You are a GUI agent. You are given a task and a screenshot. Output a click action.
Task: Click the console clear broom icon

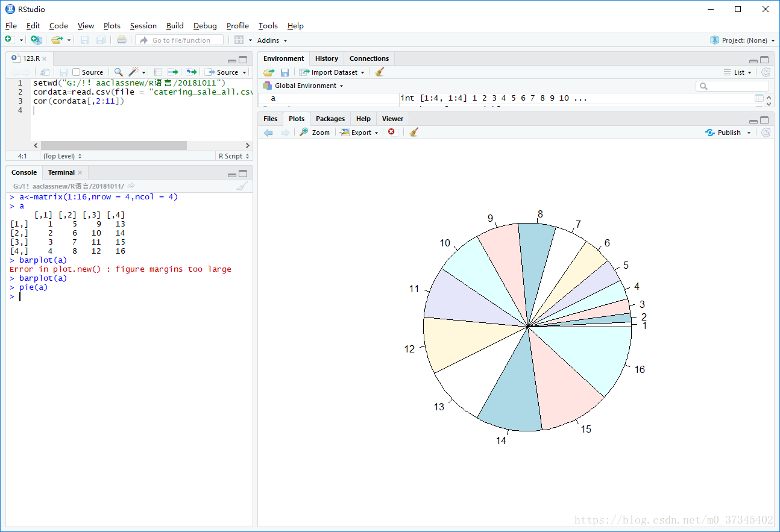(242, 186)
